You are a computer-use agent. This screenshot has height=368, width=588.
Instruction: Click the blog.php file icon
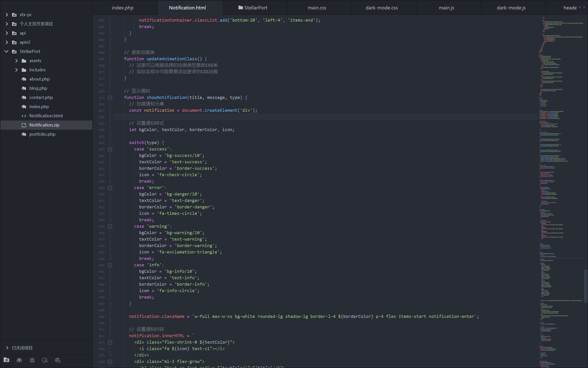pos(24,88)
